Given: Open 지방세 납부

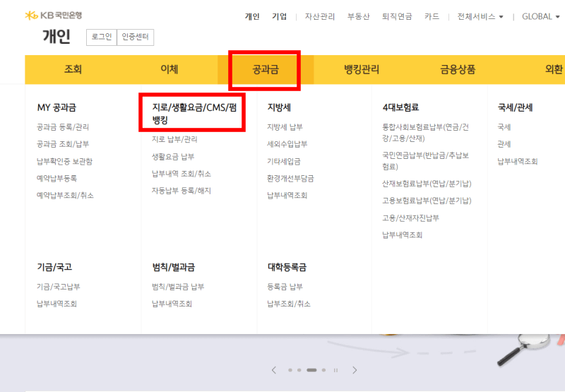Looking at the screenshot, I should pyautogui.click(x=285, y=127).
